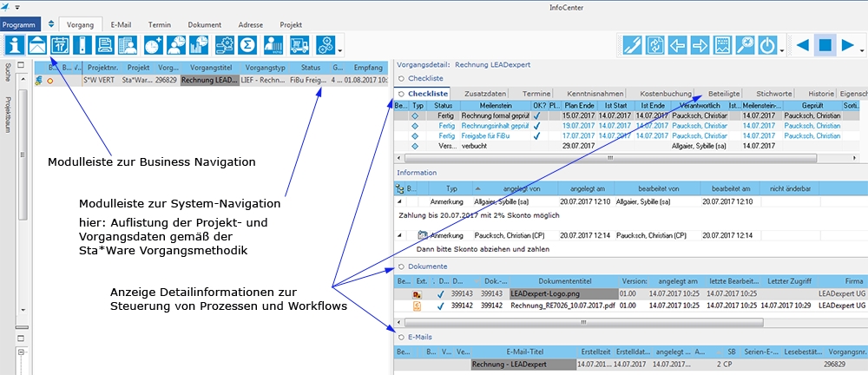This screenshot has width=868, height=375.
Task: Click the printer document module icon
Action: [105, 45]
